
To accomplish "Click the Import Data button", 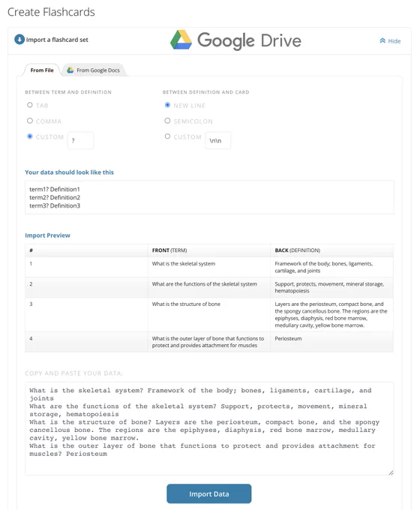I will click(x=208, y=493).
